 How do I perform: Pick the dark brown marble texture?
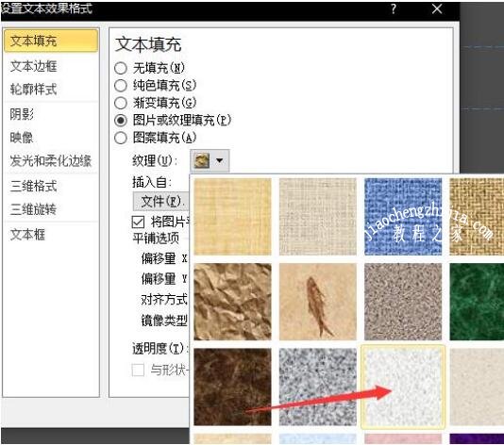tap(232, 387)
